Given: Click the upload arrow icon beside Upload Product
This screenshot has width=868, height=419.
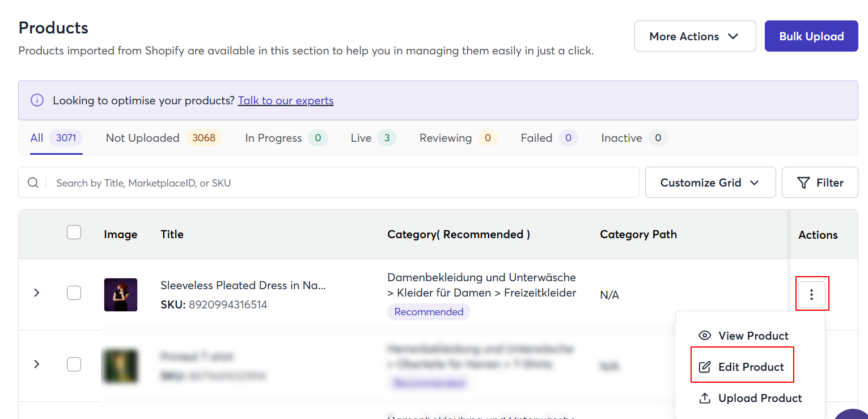Looking at the screenshot, I should 705,398.
